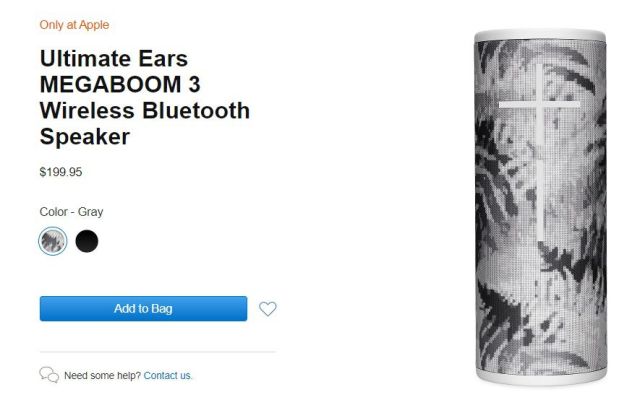This screenshot has height=413, width=640.
Task: Choose the Black color swatch
Action: click(87, 241)
